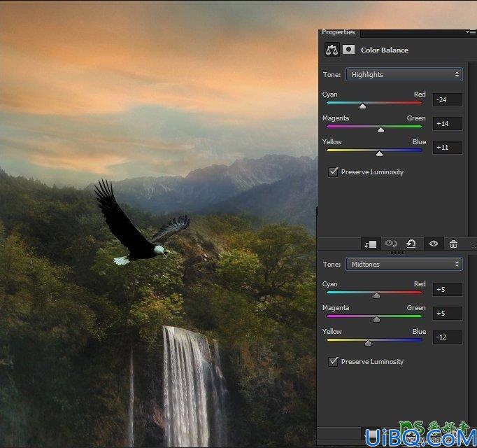This screenshot has width=477, height=448.
Task: Select the layer mask icon in Properties
Action: coord(348,49)
